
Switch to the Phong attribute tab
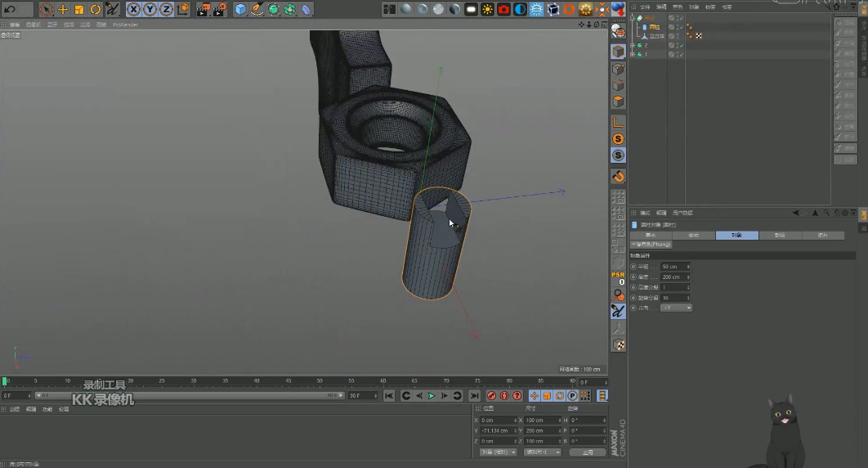coord(651,244)
